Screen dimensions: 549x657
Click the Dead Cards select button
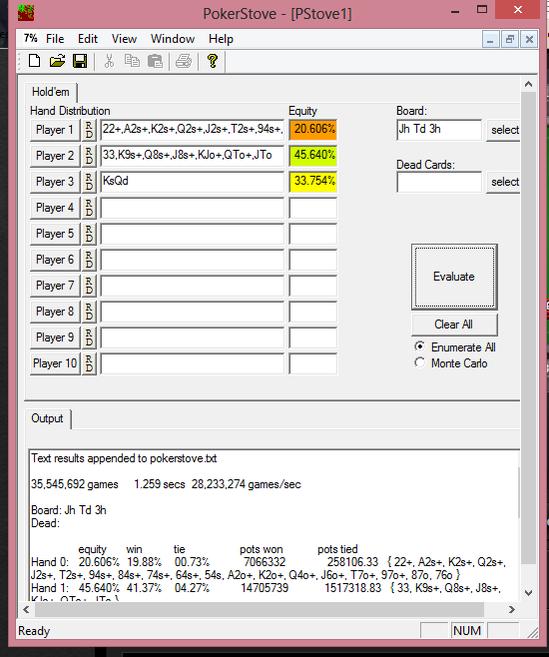point(504,182)
